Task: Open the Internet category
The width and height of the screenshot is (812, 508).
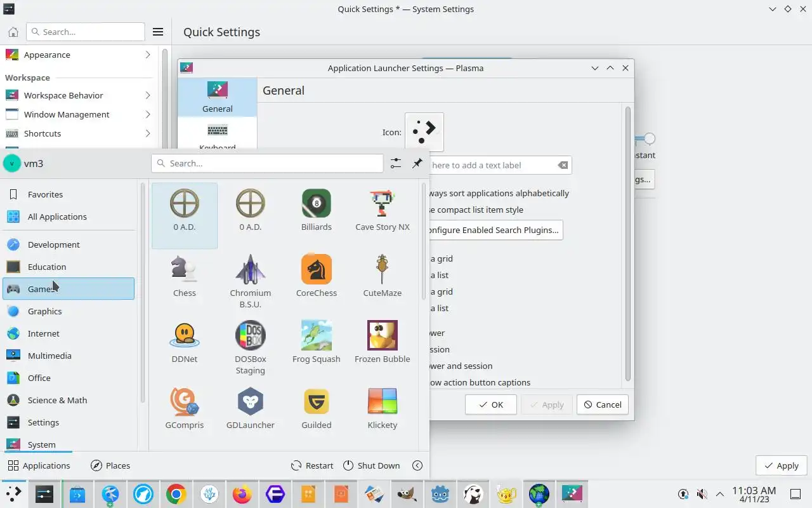Action: 69,333
